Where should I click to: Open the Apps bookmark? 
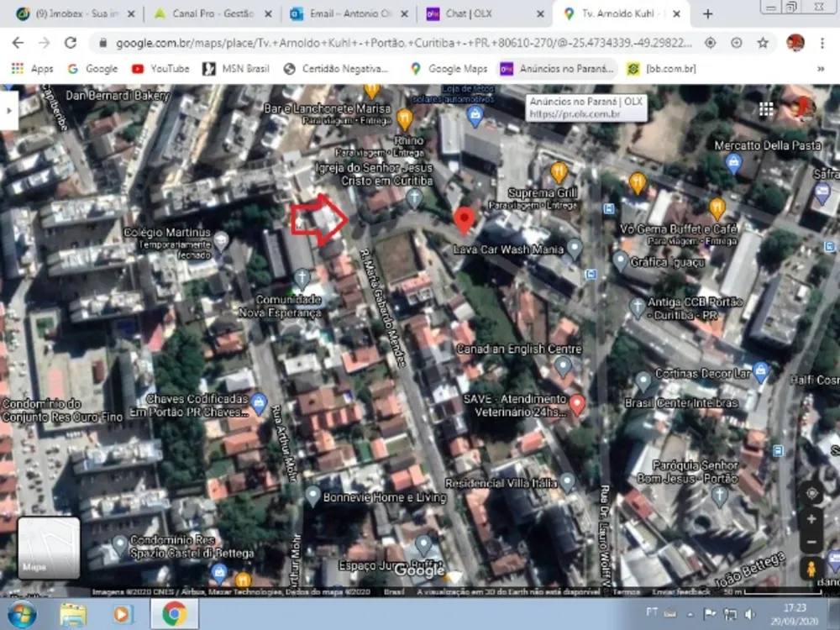coord(32,69)
